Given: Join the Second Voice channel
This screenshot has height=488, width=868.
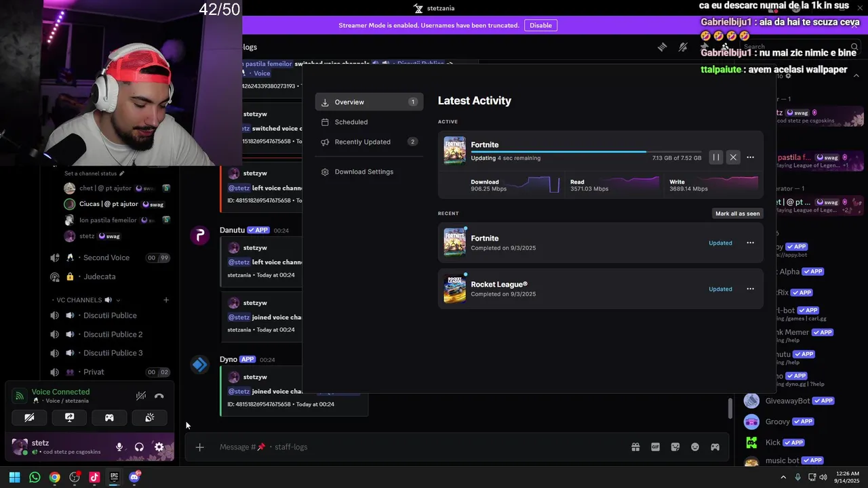Looking at the screenshot, I should pos(111,258).
